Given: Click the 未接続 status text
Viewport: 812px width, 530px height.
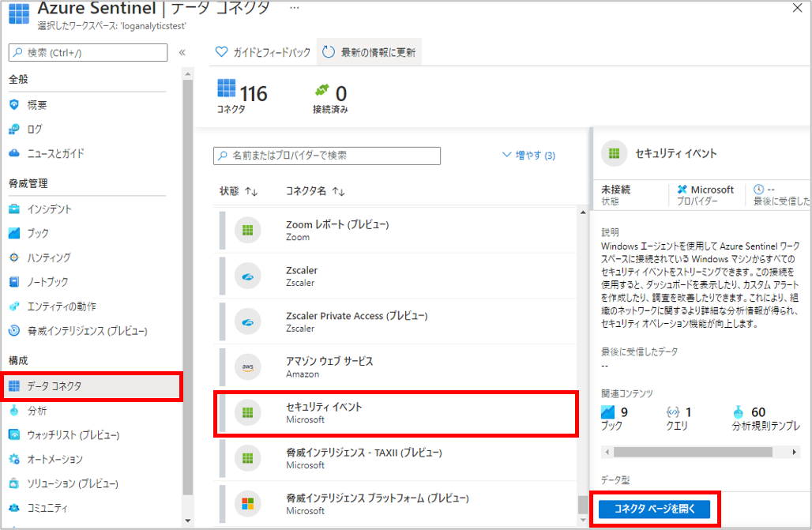Looking at the screenshot, I should coord(616,190).
